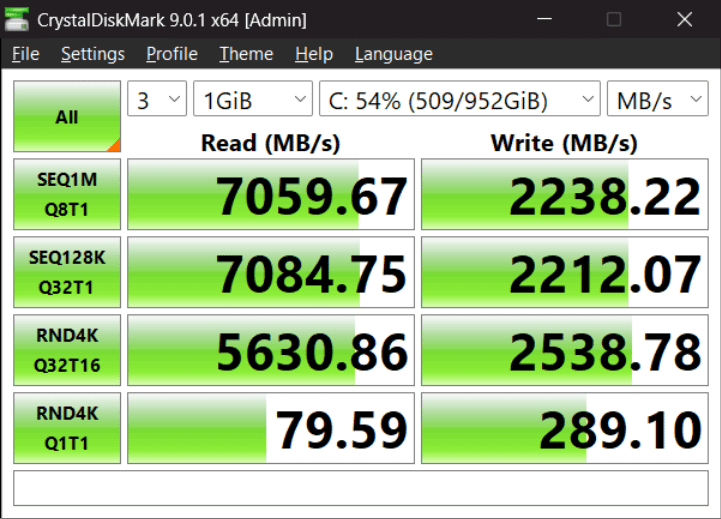Start the SEQ128K Q32T1 test
The image size is (721, 519).
[67, 272]
